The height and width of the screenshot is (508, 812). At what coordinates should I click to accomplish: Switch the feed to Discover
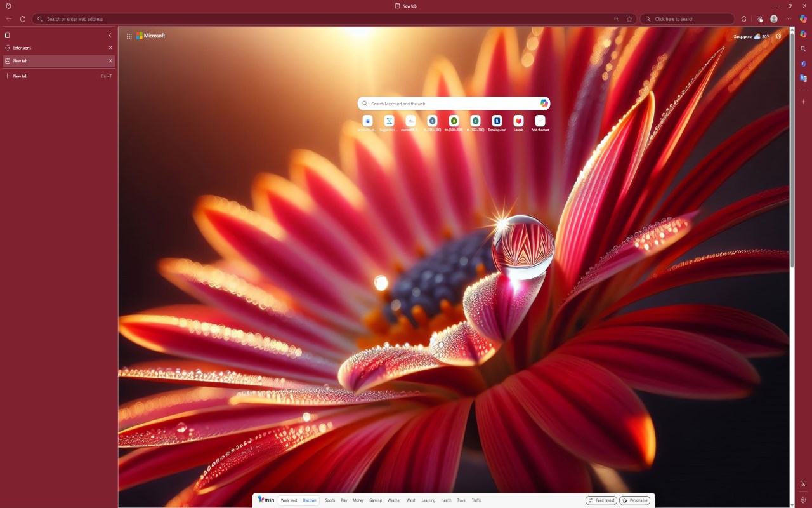point(310,500)
